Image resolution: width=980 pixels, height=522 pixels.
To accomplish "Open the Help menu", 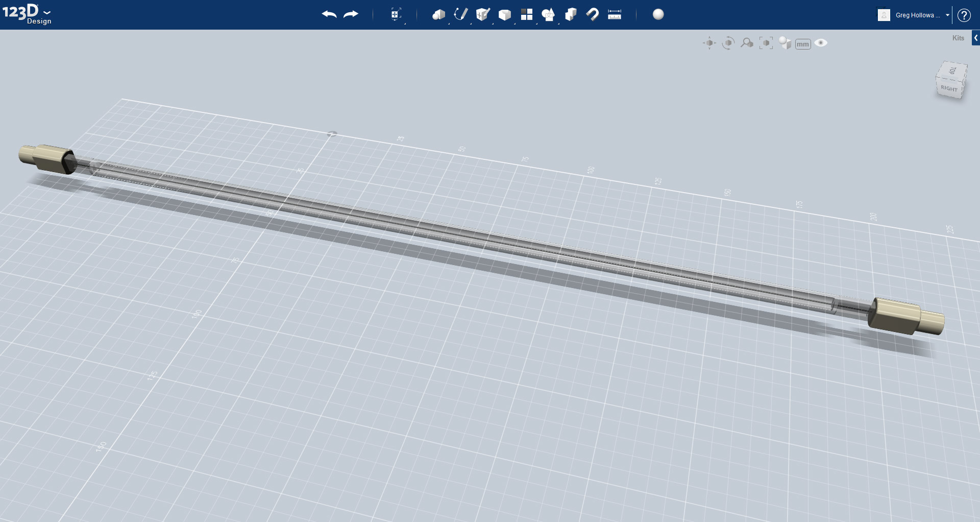I will click(x=964, y=15).
